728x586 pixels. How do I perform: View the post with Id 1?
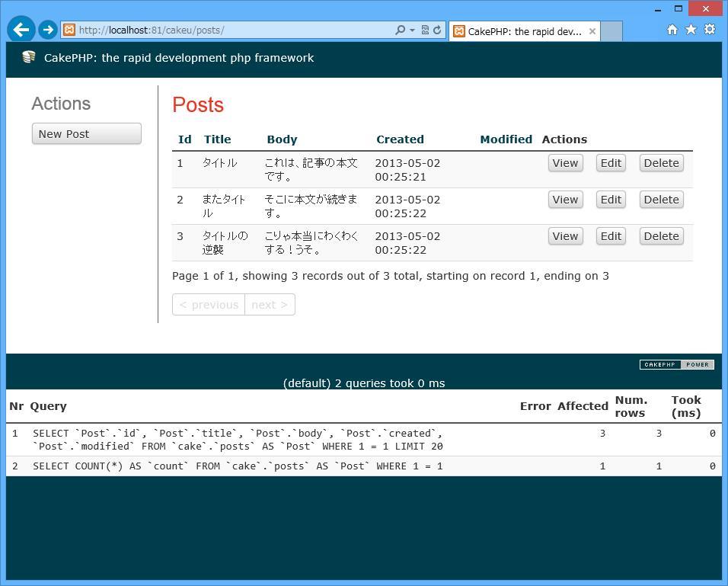[x=565, y=163]
